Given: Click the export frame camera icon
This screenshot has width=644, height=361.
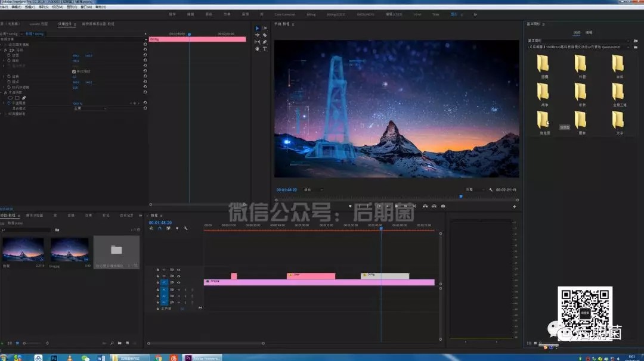Looking at the screenshot, I should click(x=442, y=206).
